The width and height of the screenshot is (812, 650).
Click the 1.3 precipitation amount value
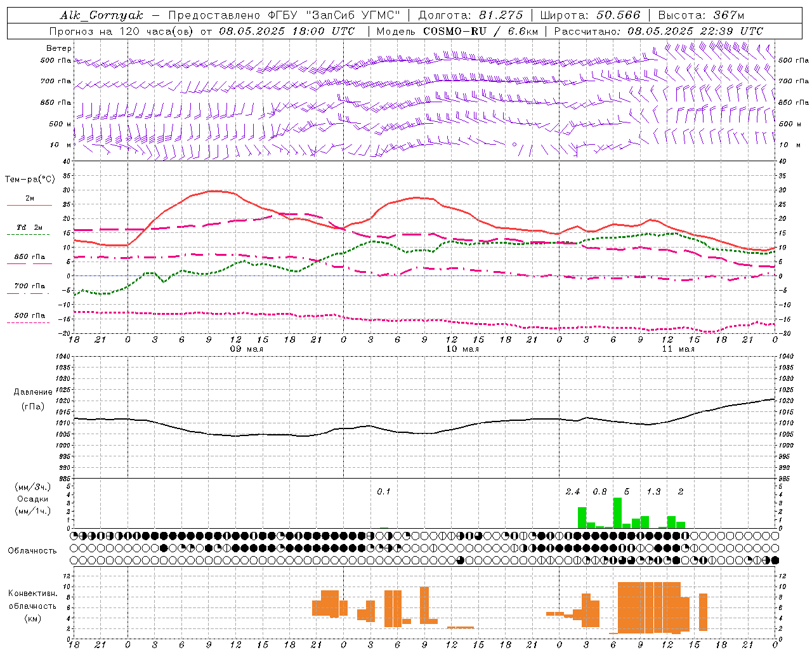point(653,492)
